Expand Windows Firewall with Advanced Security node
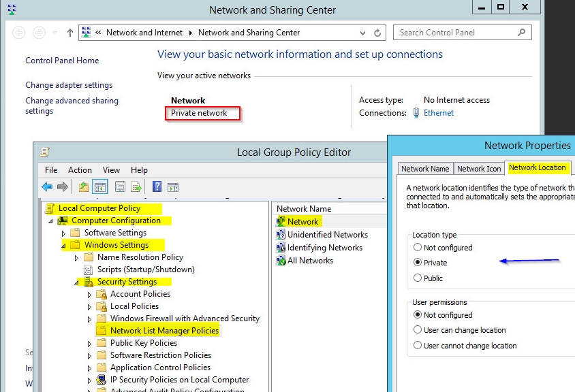Viewport: 575px width, 392px height. pos(89,319)
